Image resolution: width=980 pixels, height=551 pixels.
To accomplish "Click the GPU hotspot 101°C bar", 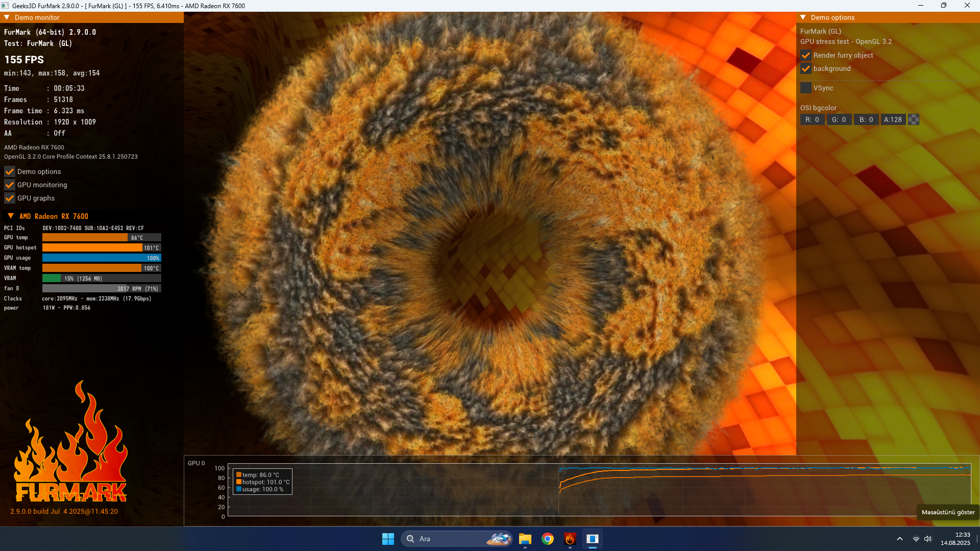I will [x=102, y=247].
